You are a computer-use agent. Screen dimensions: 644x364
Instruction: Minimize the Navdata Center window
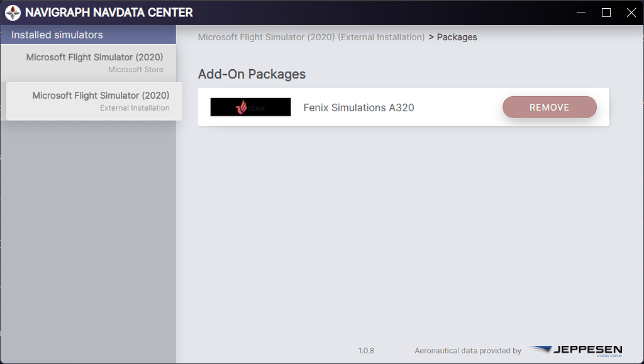(580, 13)
